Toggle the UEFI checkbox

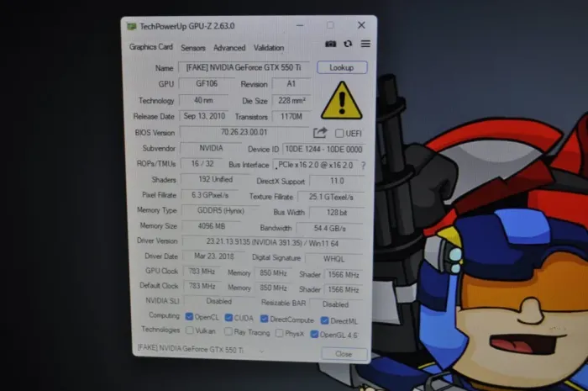[339, 134]
